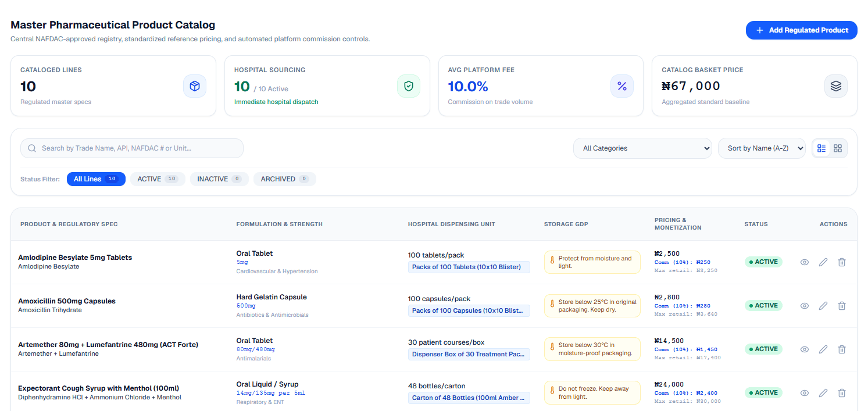Edit Amoxicillin 500mg Capsules (pencil icon)
The width and height of the screenshot is (868, 411).
click(x=823, y=306)
